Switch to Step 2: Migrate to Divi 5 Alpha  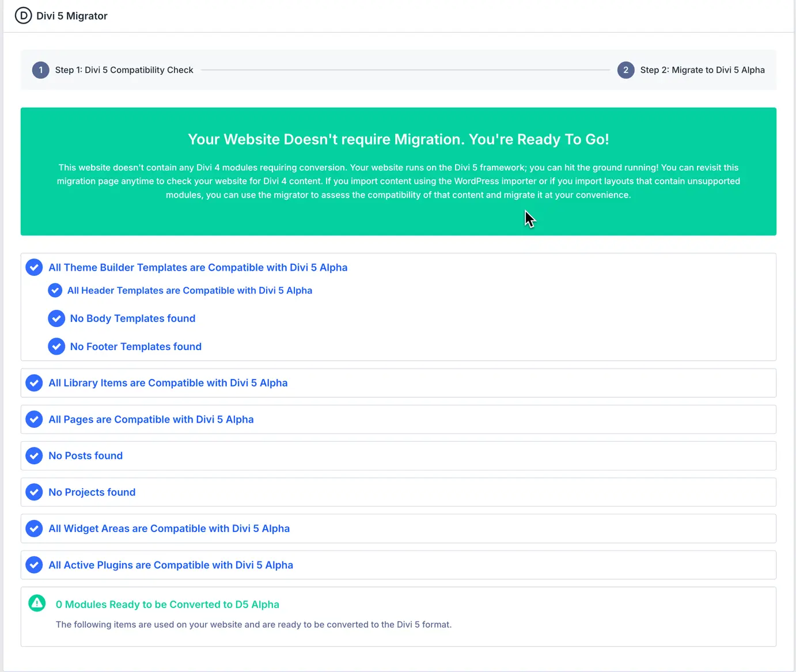[703, 70]
